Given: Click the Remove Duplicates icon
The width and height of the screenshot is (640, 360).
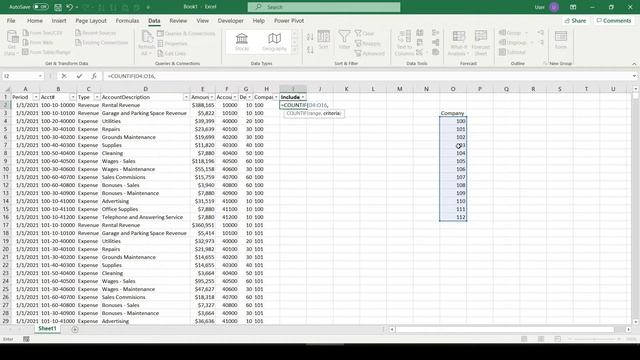Looking at the screenshot, I should pyautogui.click(x=420, y=42).
